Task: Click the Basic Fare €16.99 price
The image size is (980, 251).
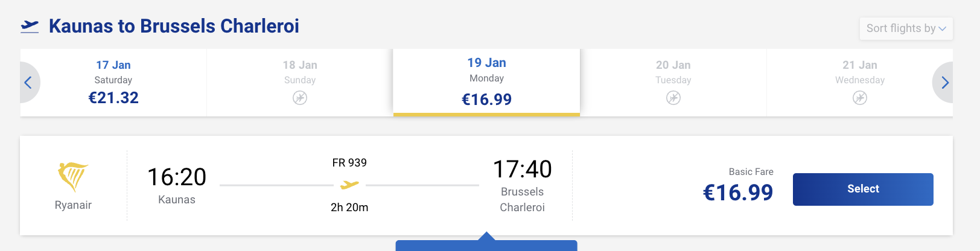Action: (x=738, y=192)
